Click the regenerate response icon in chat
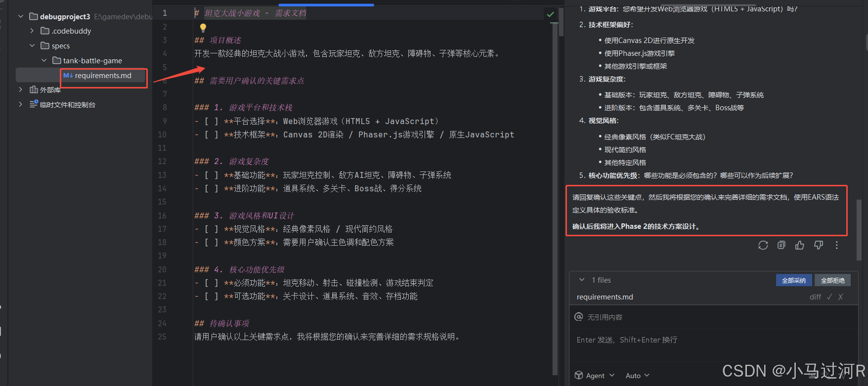This screenshot has height=386, width=868. click(763, 245)
